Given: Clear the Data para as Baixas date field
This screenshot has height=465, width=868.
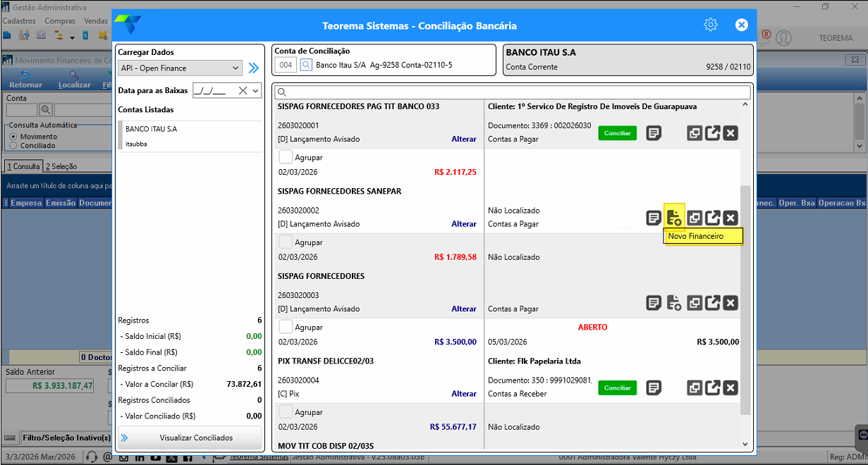Looking at the screenshot, I should pos(243,90).
